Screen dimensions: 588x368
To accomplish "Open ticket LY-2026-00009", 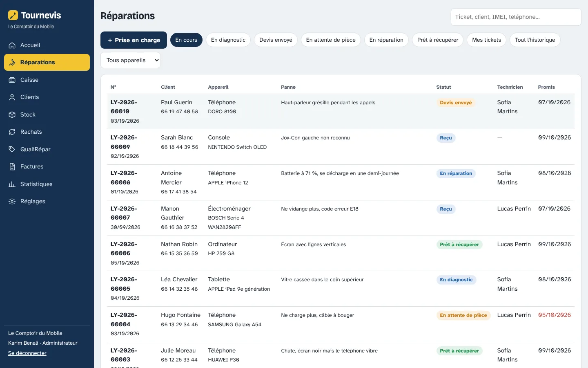I will coord(124,142).
